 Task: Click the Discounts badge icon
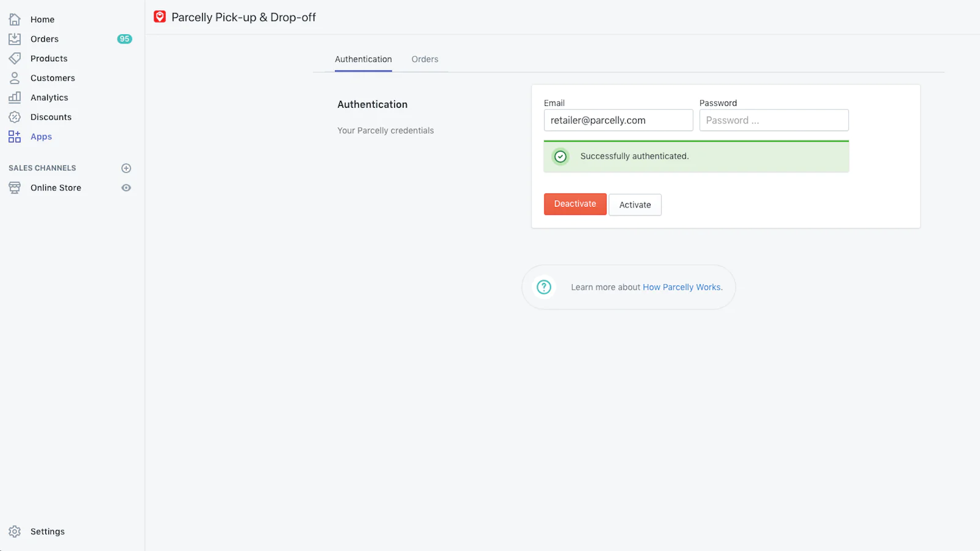coord(15,117)
